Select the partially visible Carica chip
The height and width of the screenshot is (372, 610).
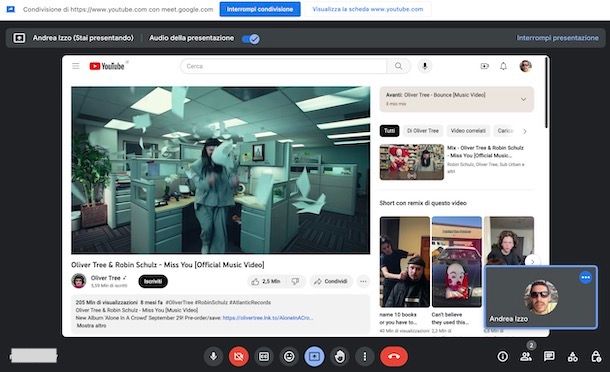coord(505,131)
